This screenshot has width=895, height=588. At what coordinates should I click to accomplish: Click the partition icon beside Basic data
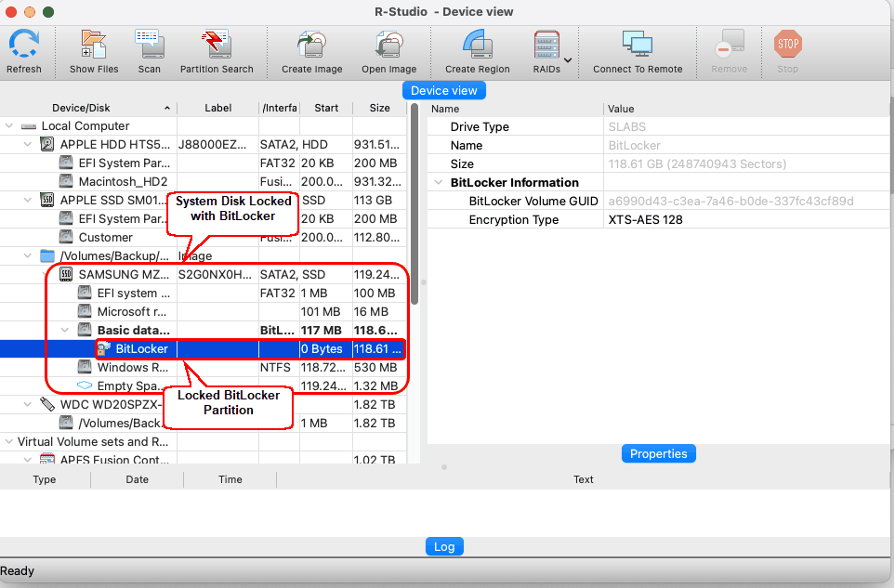click(85, 330)
